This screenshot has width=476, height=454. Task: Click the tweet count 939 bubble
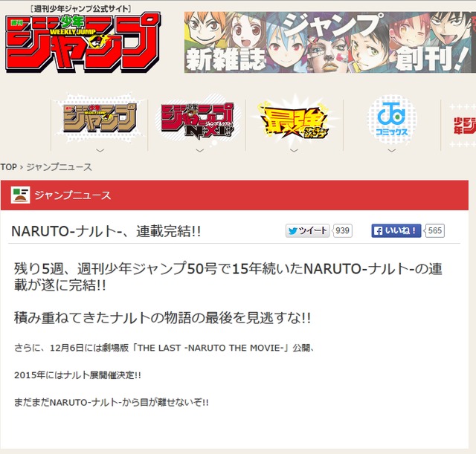coord(342,231)
